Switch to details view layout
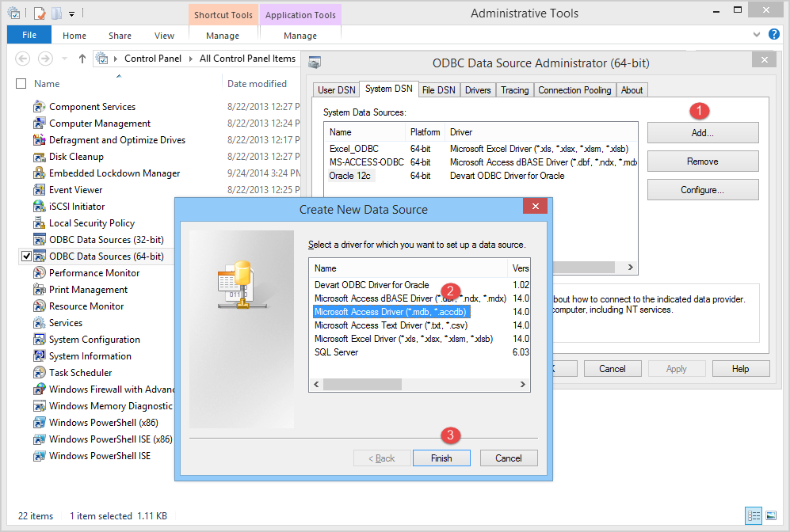 (x=754, y=515)
